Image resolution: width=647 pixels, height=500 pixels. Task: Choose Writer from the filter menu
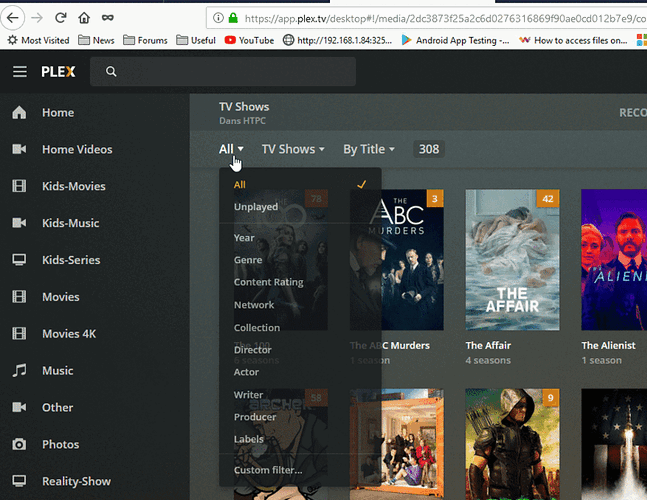tap(300, 395)
